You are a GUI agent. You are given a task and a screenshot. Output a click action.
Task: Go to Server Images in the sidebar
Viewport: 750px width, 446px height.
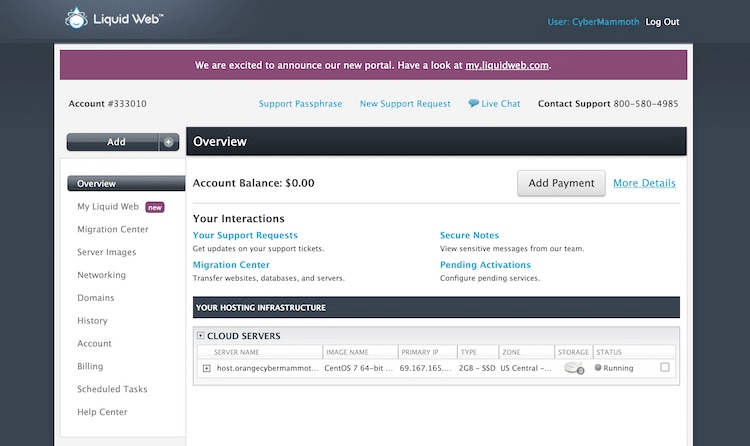107,252
